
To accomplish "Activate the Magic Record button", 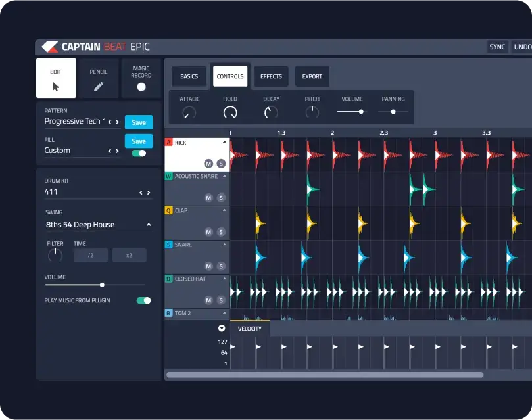I will (141, 78).
